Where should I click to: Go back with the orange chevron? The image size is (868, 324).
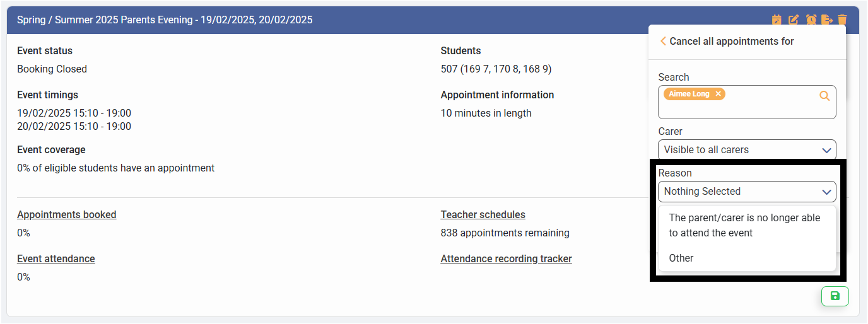tap(663, 42)
